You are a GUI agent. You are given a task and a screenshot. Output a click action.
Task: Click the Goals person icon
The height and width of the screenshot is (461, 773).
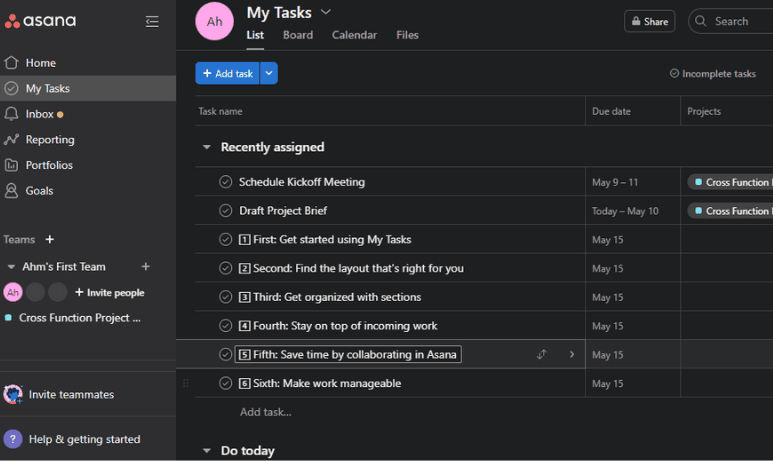(x=11, y=191)
